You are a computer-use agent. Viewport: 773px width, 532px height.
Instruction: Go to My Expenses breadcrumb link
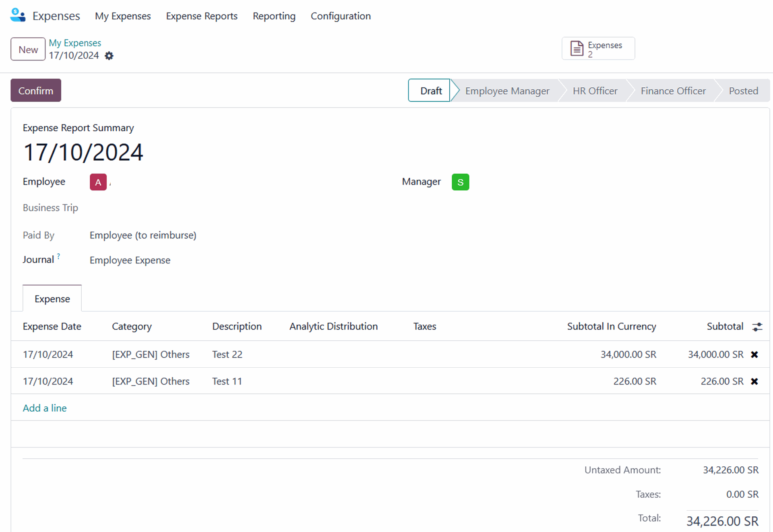(x=75, y=43)
